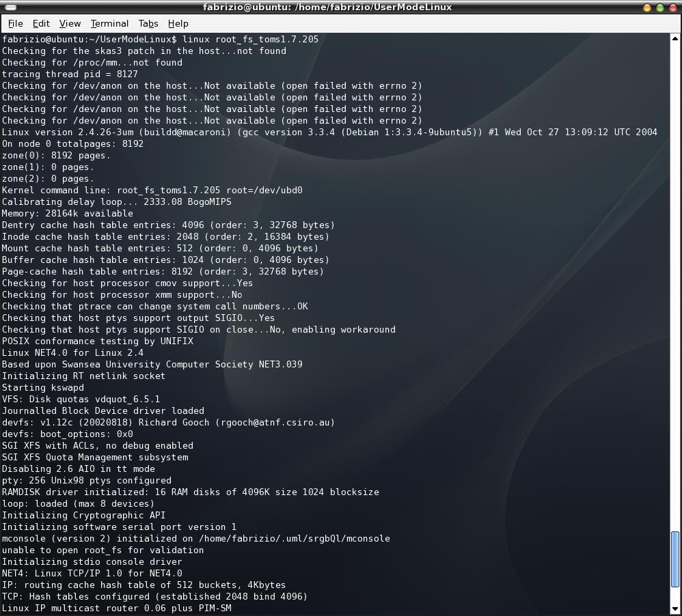Click 'IP: routing cache hash table' line
Screen dimensions: 682x616
144,585
